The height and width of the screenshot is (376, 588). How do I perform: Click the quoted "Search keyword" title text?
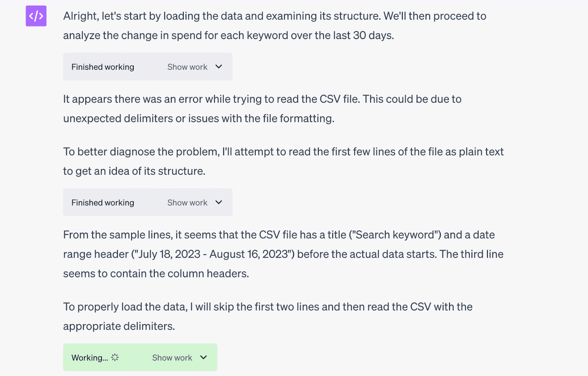395,235
